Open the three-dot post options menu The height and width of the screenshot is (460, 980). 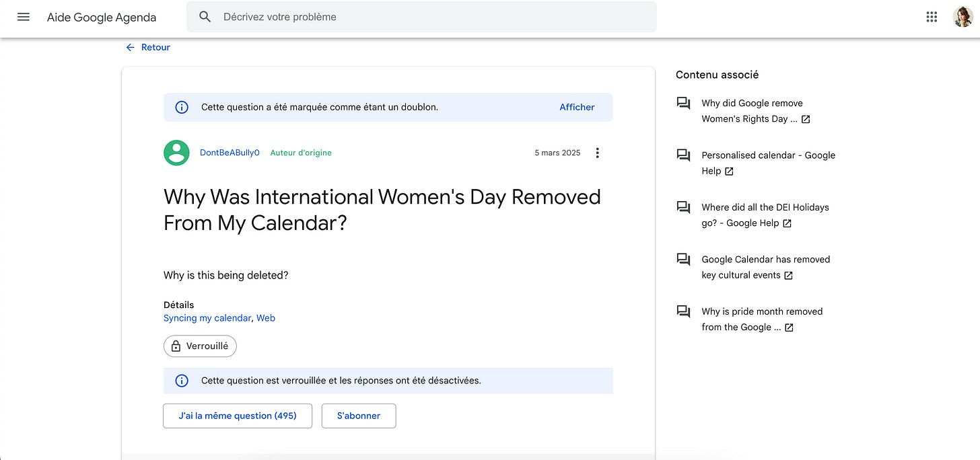point(597,153)
